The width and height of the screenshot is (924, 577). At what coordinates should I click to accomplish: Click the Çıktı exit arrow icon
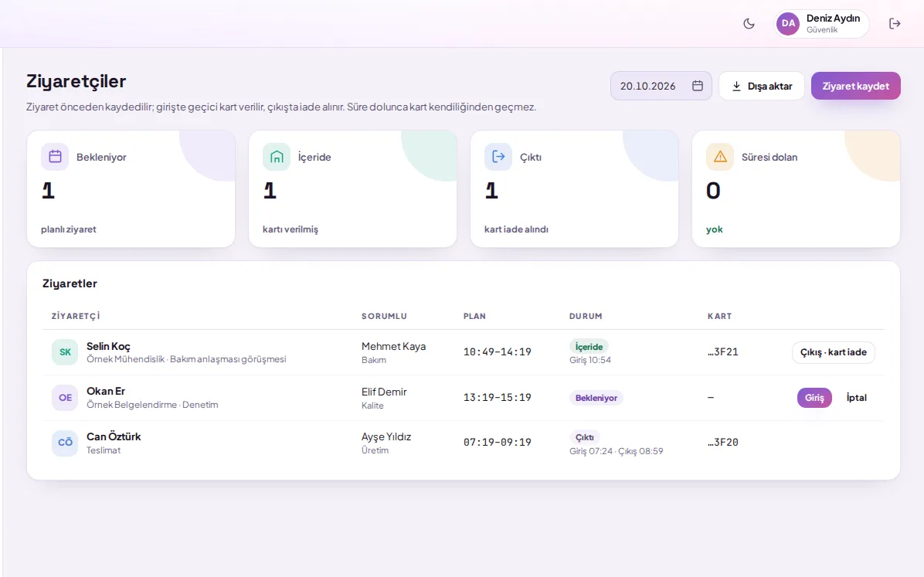(x=498, y=157)
